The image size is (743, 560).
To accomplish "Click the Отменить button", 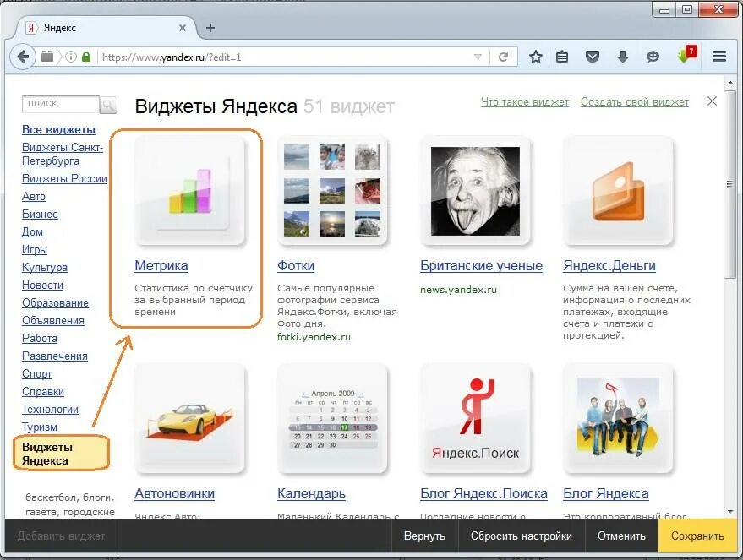I will [x=621, y=536].
